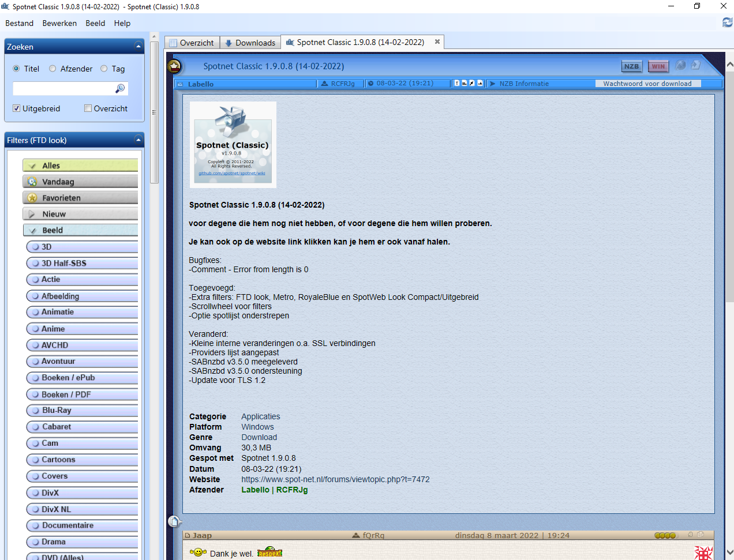The width and height of the screenshot is (734, 560).
Task: Click the Wachtwoord voor download field
Action: click(647, 84)
